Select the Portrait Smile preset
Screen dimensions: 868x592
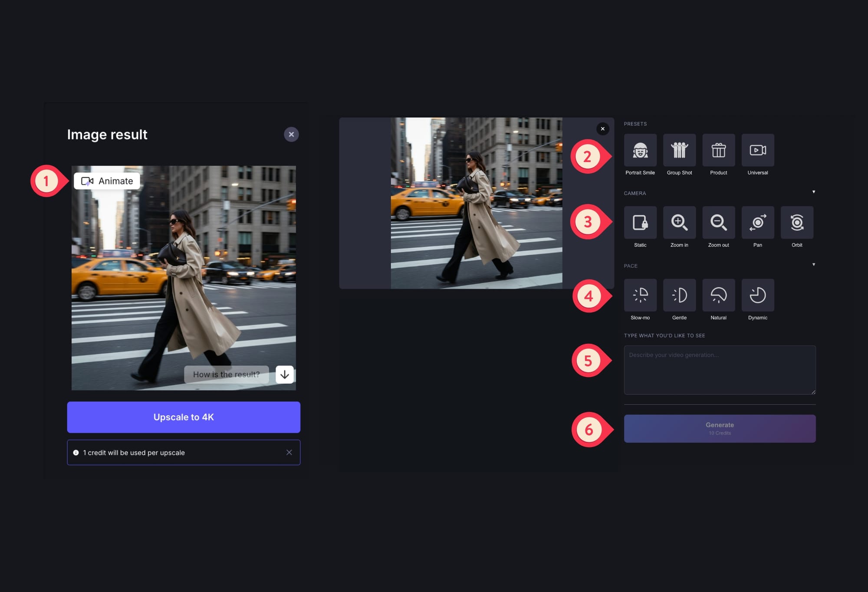(x=640, y=150)
